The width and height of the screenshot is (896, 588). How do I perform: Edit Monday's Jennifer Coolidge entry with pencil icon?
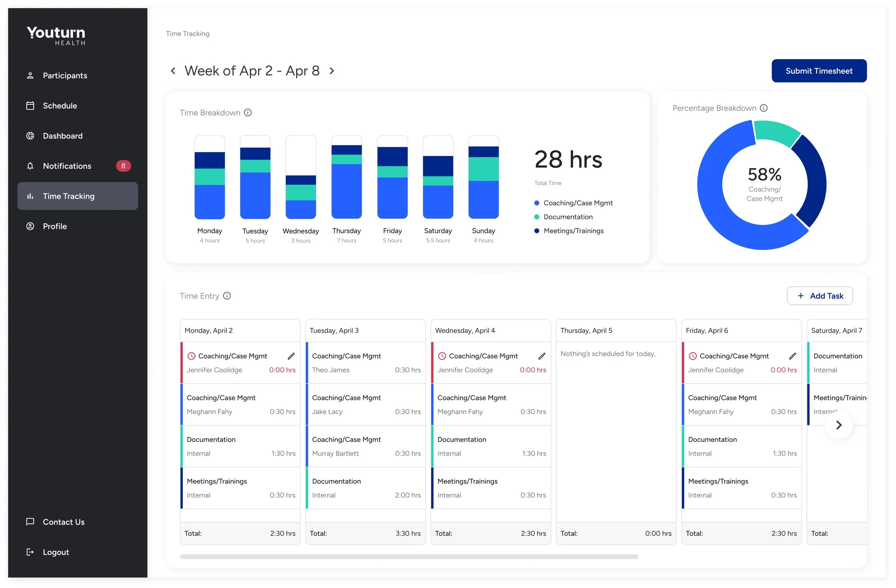click(291, 356)
